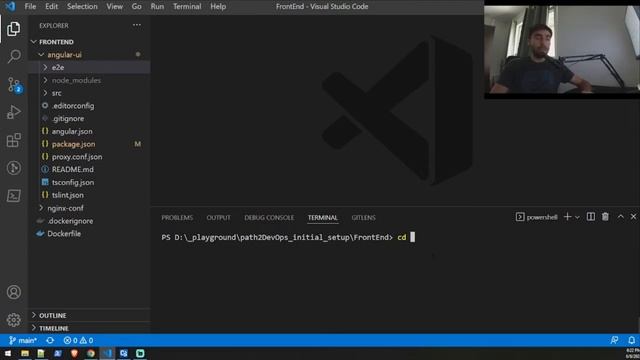
Task: Open the launch profile dropdown arrow
Action: (577, 217)
